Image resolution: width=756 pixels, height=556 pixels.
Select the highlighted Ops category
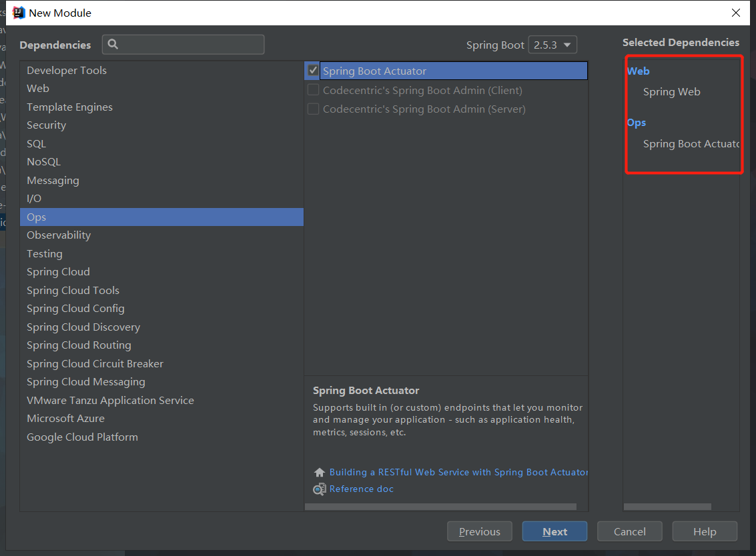[161, 217]
